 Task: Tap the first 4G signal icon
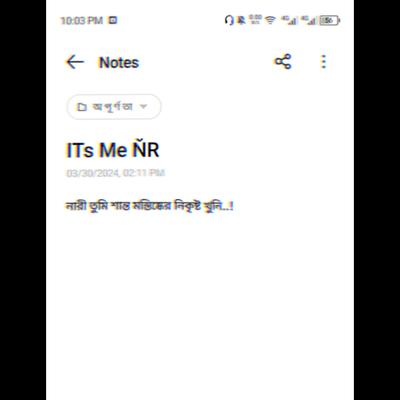tap(289, 20)
